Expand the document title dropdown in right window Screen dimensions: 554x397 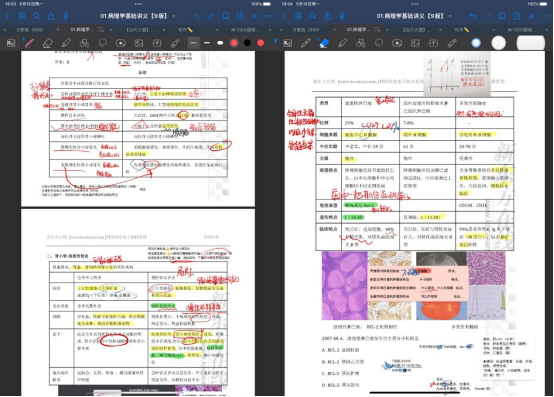[x=450, y=16]
